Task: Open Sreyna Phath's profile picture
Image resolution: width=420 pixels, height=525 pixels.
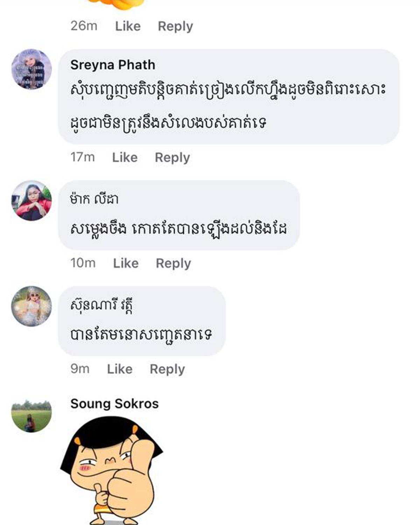Action: pos(31,69)
